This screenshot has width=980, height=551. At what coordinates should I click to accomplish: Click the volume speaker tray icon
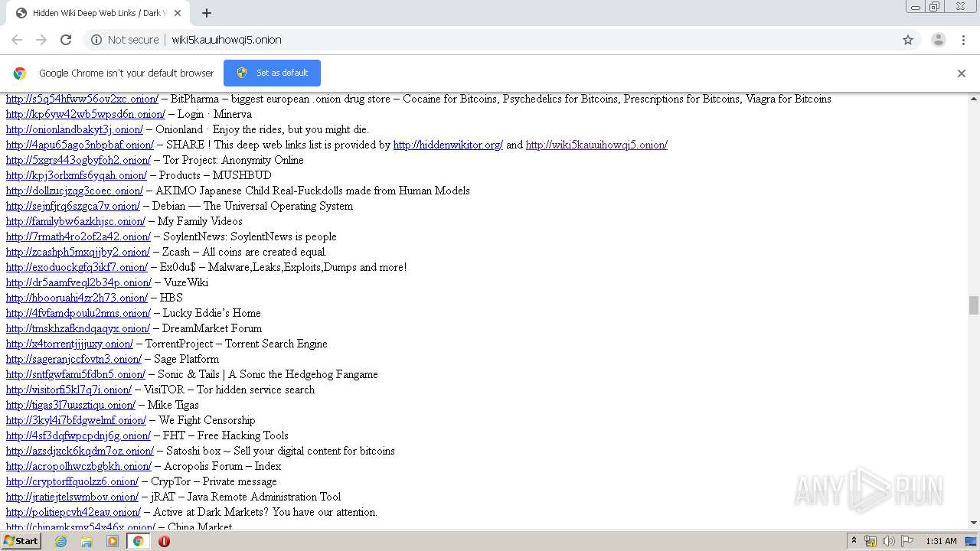click(x=888, y=541)
